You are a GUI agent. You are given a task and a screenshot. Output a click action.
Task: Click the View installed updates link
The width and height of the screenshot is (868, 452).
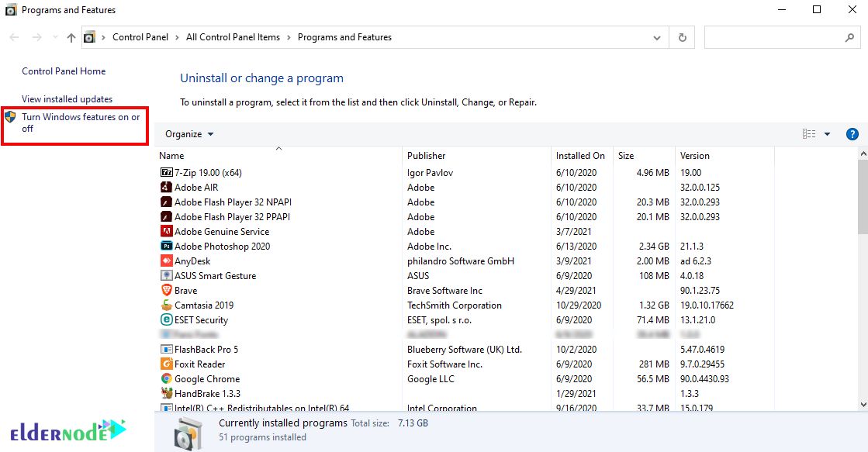pyautogui.click(x=67, y=99)
